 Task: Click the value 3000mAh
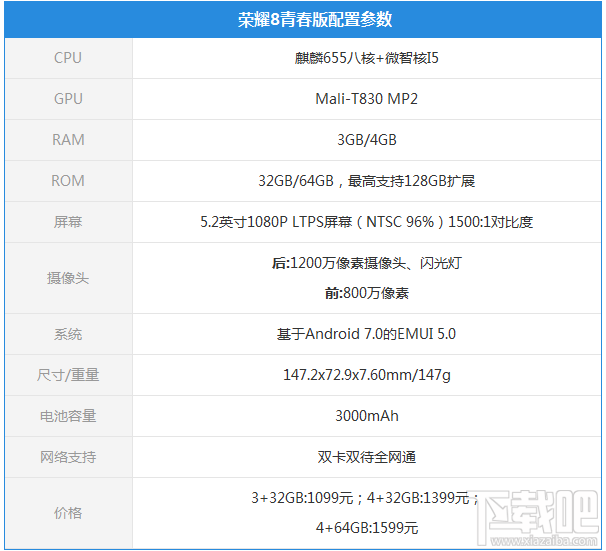(x=366, y=416)
